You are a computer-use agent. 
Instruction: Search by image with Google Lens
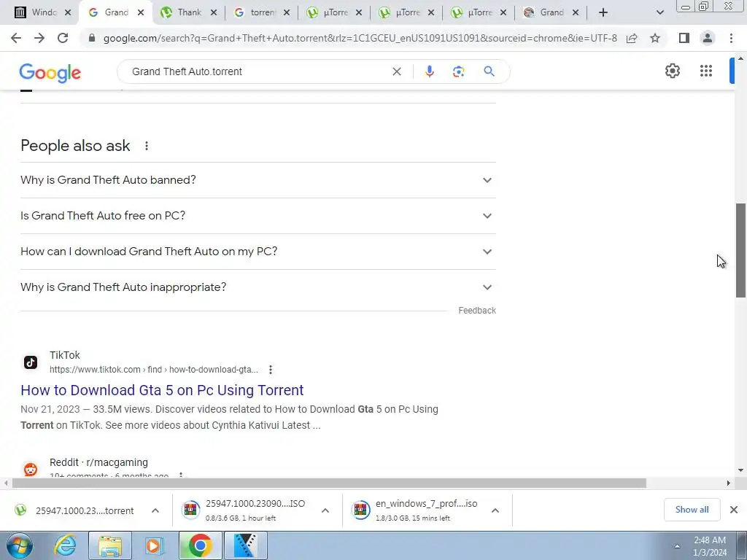coord(458,71)
